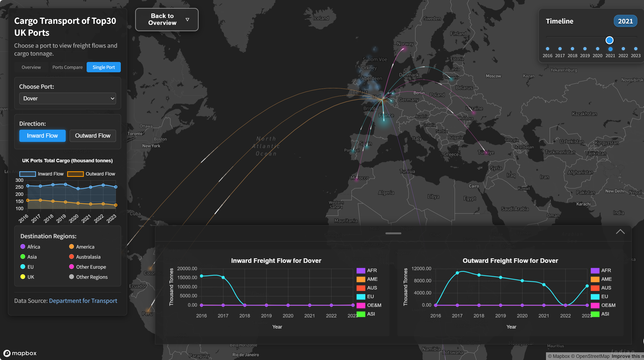
Task: Collapse the bottom freight flow panel
Action: coord(620,232)
